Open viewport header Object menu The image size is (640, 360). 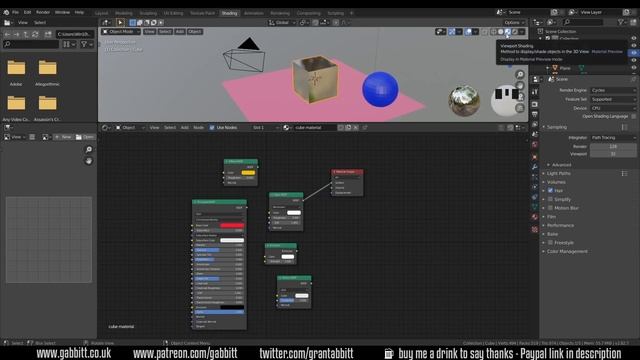pyautogui.click(x=195, y=31)
